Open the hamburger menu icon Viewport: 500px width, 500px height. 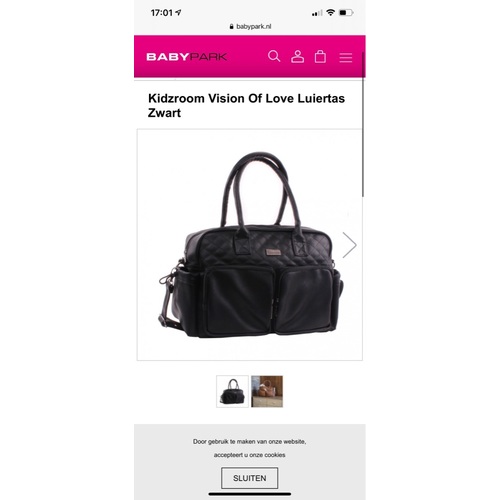tap(346, 57)
